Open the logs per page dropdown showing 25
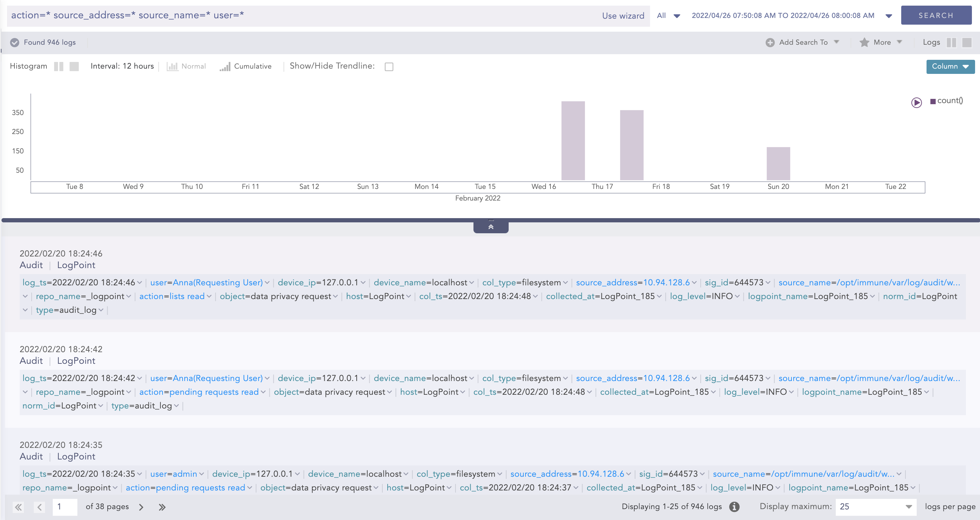The width and height of the screenshot is (980, 520). [x=876, y=506]
